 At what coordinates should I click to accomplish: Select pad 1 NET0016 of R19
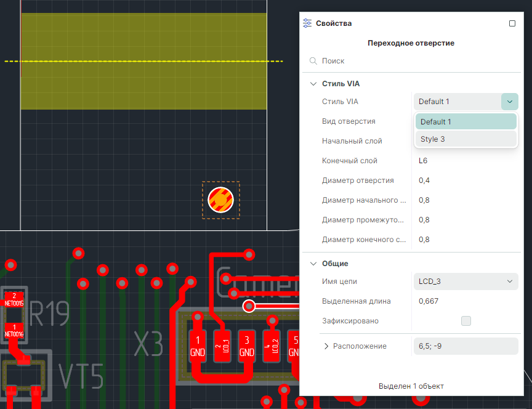pyautogui.click(x=14, y=331)
